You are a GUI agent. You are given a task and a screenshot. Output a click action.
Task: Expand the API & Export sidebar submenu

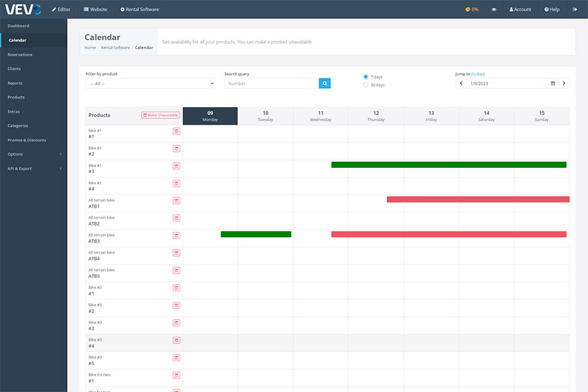click(x=34, y=169)
